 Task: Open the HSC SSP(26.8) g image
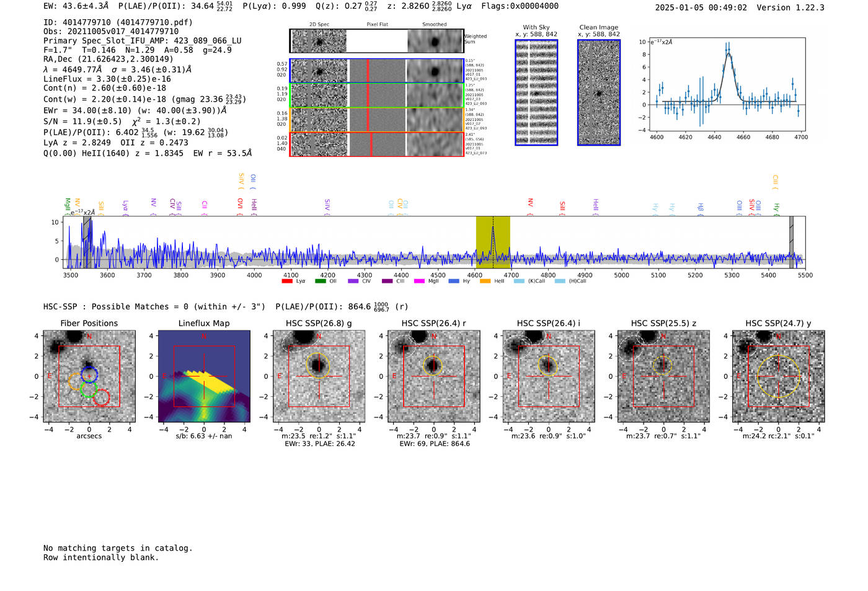(x=319, y=376)
